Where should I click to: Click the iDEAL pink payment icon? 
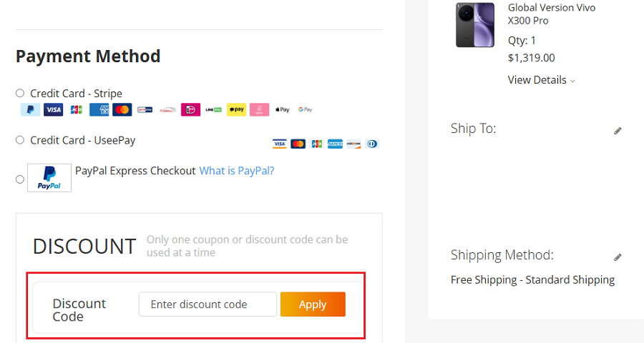(x=191, y=109)
